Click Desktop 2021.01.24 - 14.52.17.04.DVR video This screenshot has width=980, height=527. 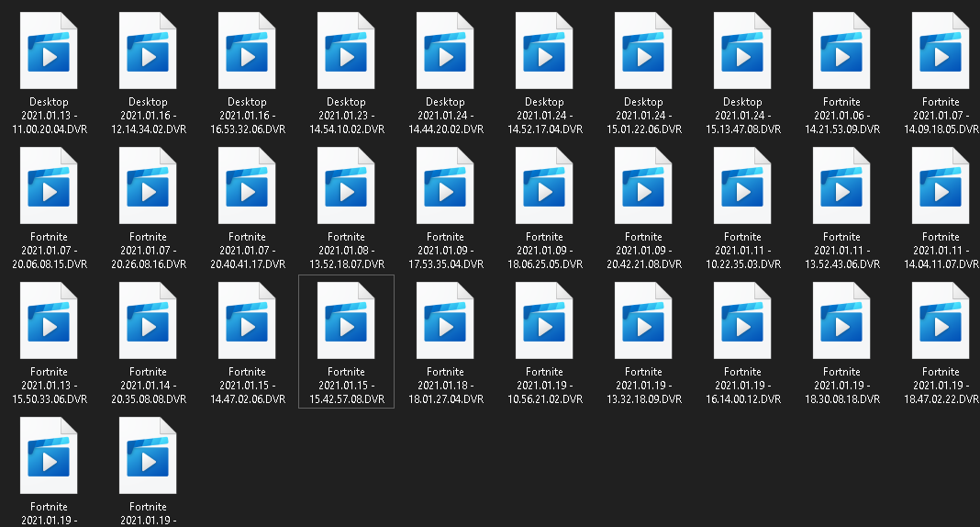click(544, 73)
